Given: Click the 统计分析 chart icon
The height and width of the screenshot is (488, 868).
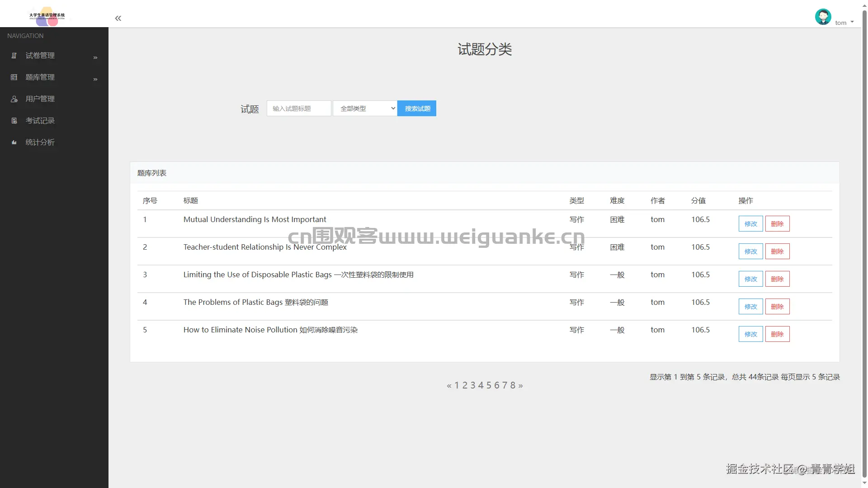Looking at the screenshot, I should [14, 142].
